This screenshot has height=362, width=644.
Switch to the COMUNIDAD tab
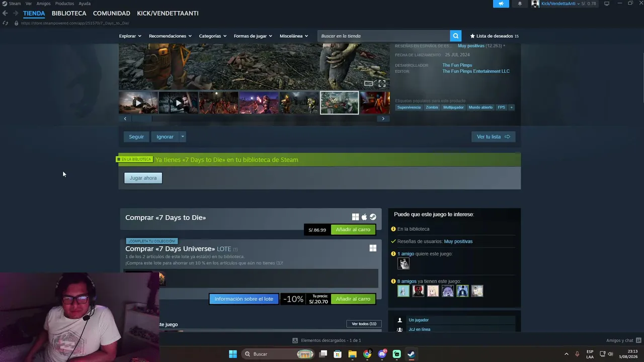coord(112,13)
